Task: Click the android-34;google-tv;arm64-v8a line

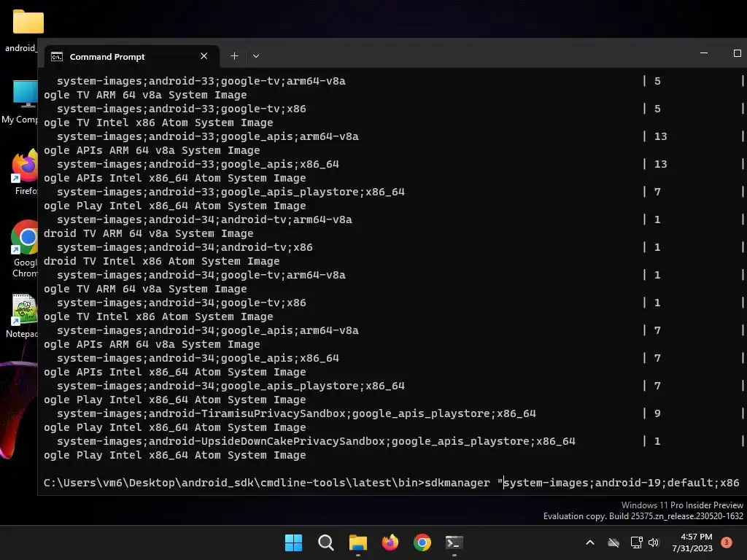Action: [x=201, y=275]
